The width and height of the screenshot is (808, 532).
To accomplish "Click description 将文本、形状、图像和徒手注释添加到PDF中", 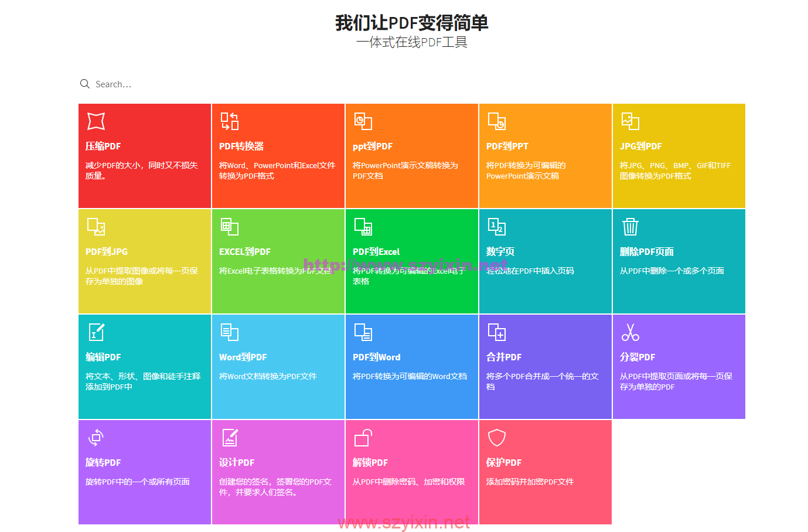I will point(143,381).
